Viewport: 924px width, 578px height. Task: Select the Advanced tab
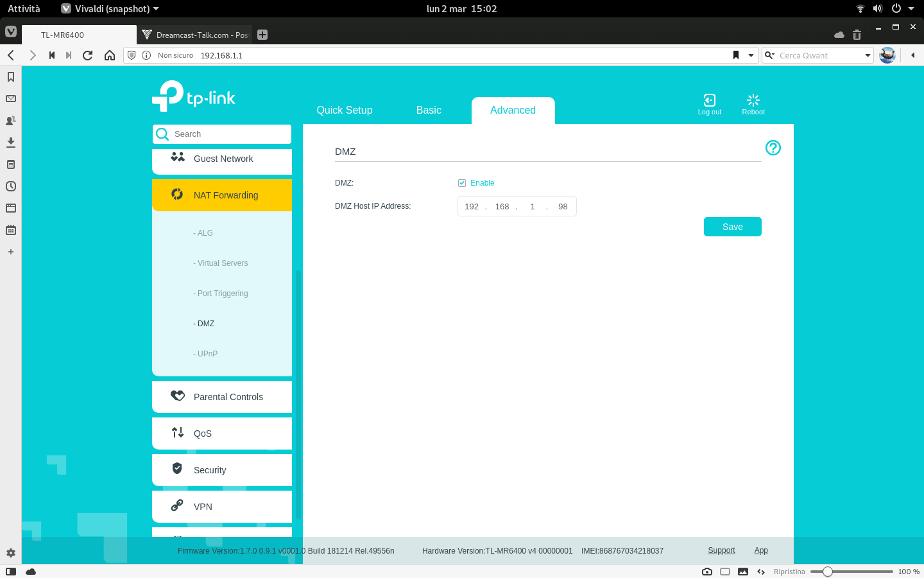pyautogui.click(x=513, y=110)
